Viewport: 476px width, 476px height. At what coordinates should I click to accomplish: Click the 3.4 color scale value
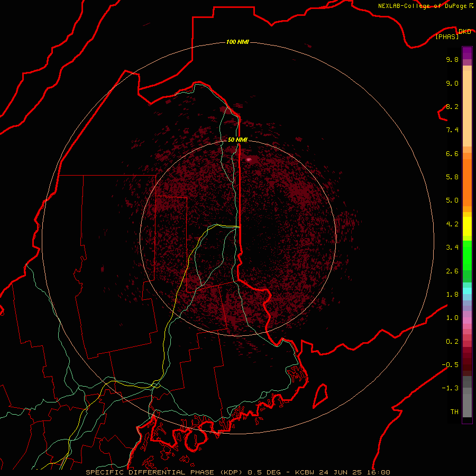(452, 248)
